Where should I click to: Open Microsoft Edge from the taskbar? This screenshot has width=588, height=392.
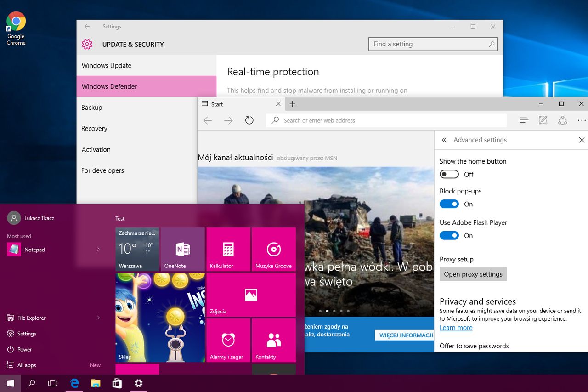[x=74, y=383]
